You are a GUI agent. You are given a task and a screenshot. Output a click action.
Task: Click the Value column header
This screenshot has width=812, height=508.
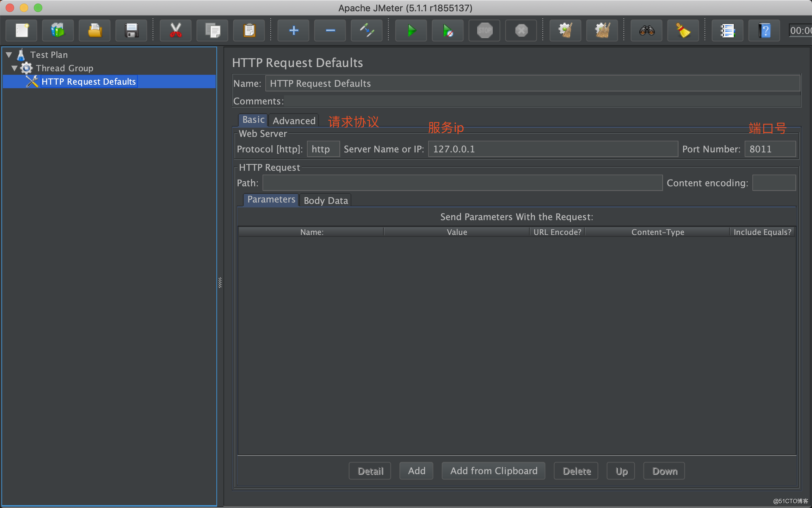pyautogui.click(x=457, y=232)
